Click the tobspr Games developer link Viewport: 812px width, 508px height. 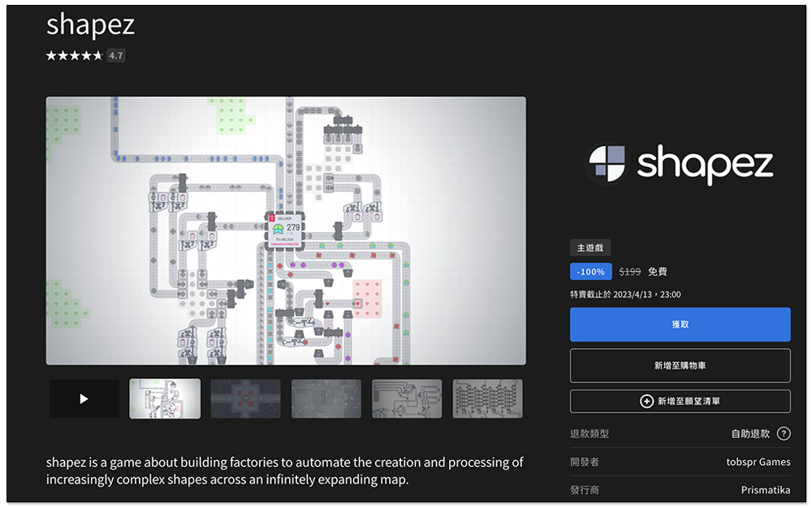(758, 462)
